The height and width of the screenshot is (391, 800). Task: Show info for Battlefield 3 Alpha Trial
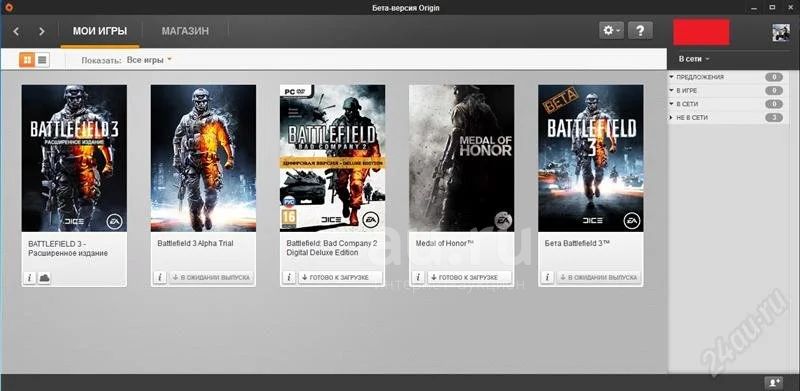pyautogui.click(x=159, y=278)
